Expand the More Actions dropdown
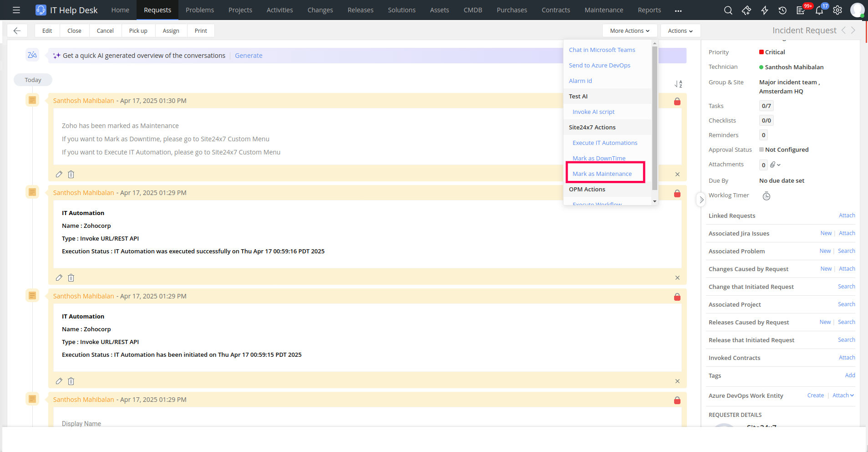The width and height of the screenshot is (868, 452). (x=630, y=31)
